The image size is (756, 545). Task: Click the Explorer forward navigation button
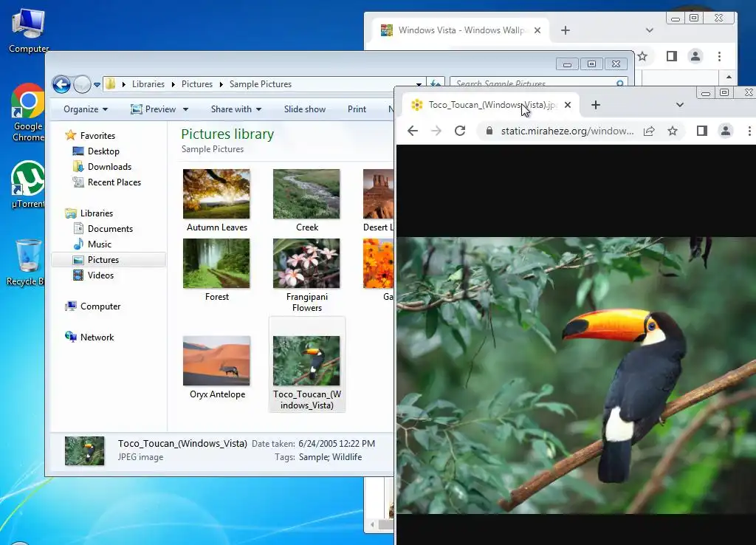82,84
